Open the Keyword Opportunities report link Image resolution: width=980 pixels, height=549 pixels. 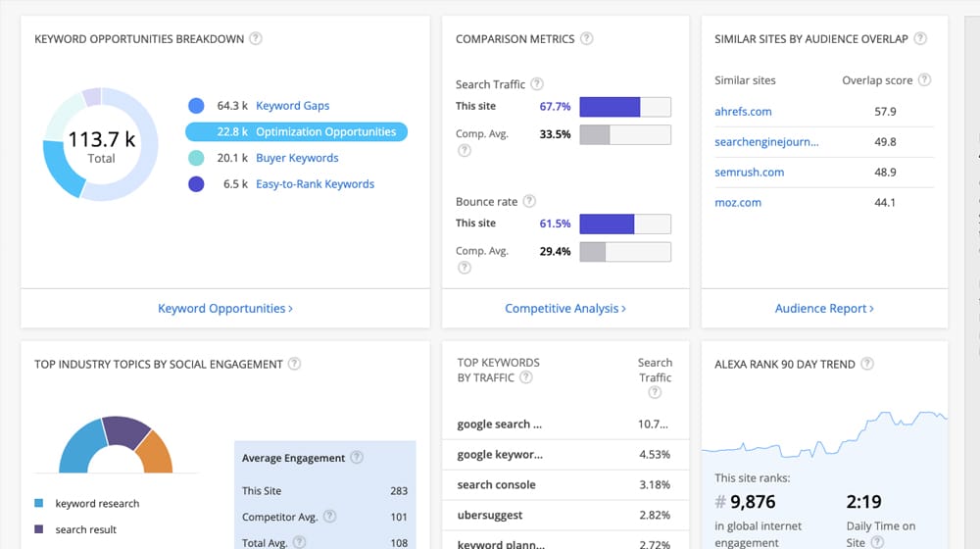click(x=225, y=309)
